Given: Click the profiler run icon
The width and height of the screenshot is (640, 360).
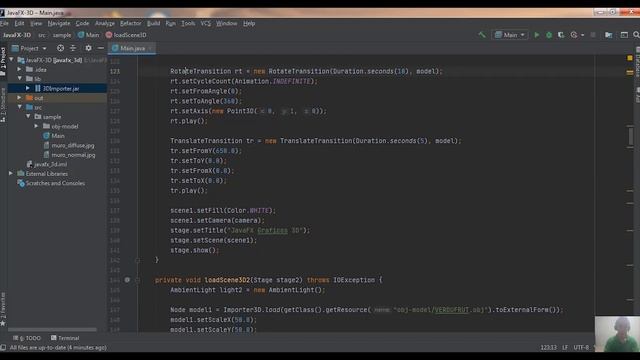Looking at the screenshot, I should click(574, 35).
